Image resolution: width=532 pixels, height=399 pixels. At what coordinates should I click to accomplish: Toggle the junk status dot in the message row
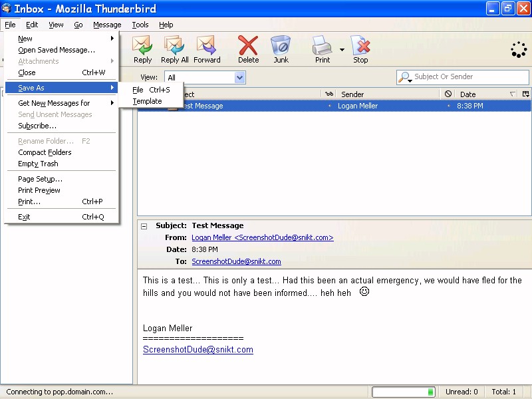tap(448, 106)
